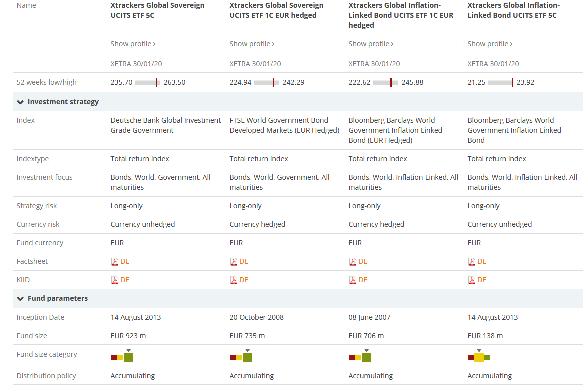
Task: Show profile of Global Sovereign UCITS ETF 5C
Action: 133,44
